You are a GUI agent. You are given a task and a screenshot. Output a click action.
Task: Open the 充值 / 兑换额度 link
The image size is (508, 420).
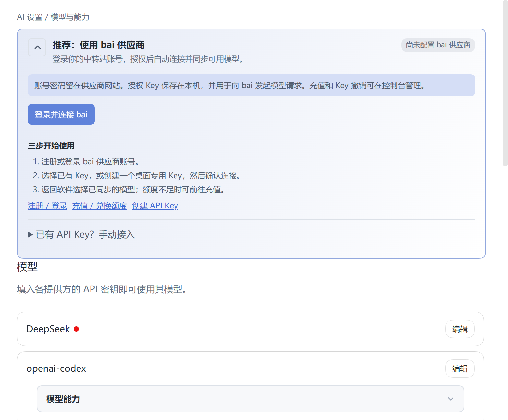[x=99, y=206]
